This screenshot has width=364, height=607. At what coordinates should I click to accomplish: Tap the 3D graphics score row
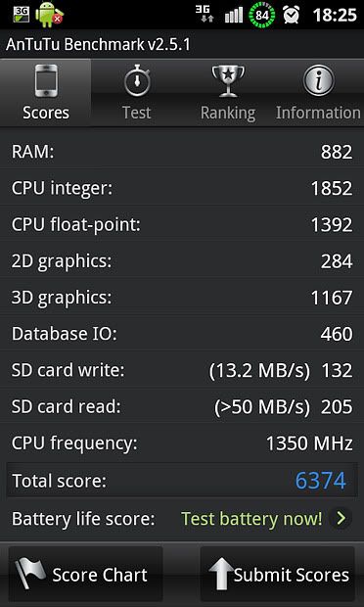click(182, 298)
